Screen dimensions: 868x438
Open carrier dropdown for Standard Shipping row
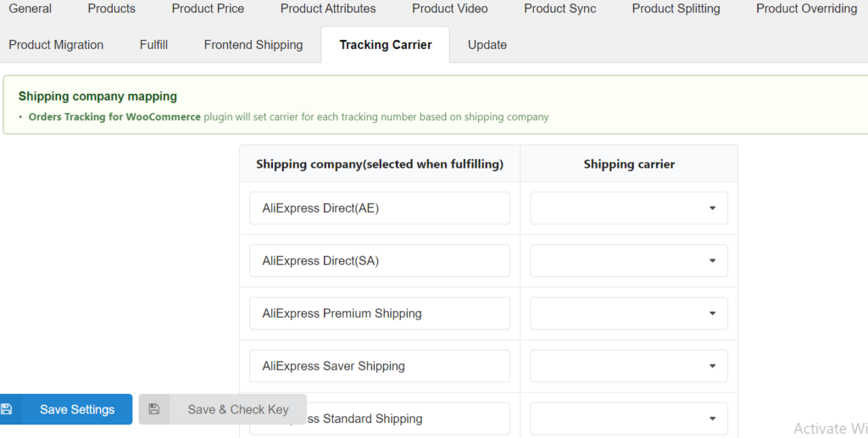click(629, 419)
